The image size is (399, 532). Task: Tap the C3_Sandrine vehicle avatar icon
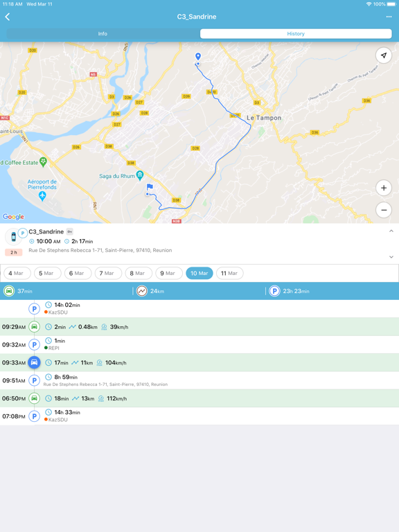click(14, 236)
